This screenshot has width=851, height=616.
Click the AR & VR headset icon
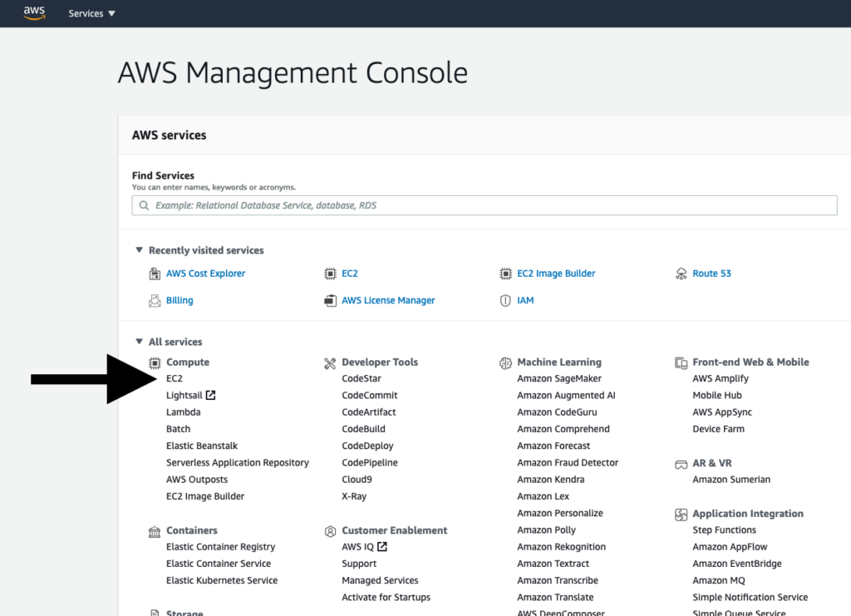tap(681, 465)
